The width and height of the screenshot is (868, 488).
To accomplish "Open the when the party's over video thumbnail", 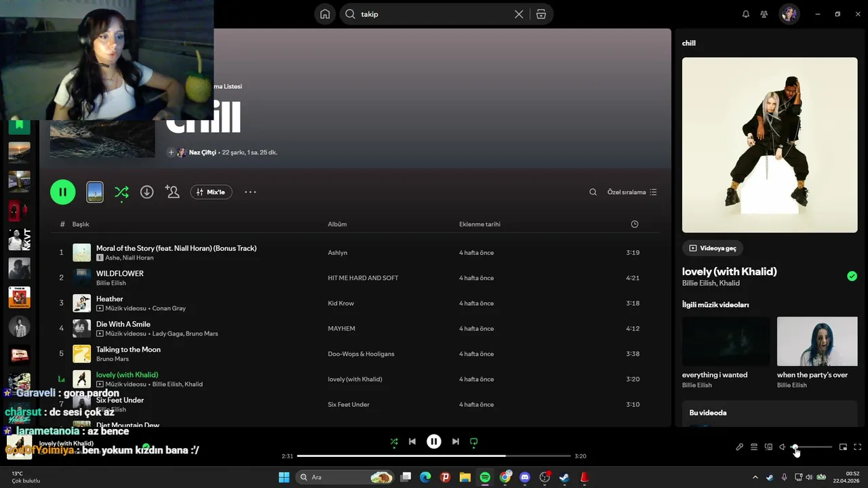I will [x=817, y=342].
